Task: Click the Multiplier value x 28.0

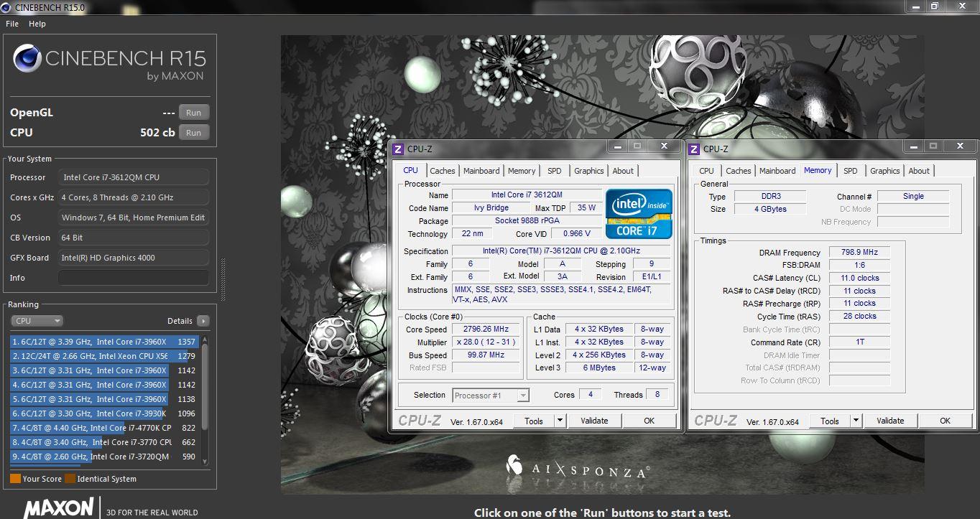Action: pyautogui.click(x=486, y=342)
